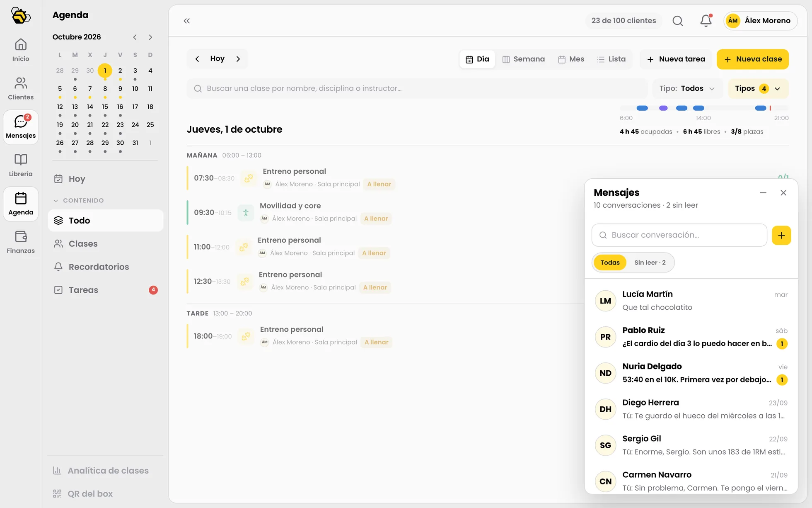The image size is (812, 508).
Task: Filter conversations by Sin leer · 2
Action: click(650, 263)
